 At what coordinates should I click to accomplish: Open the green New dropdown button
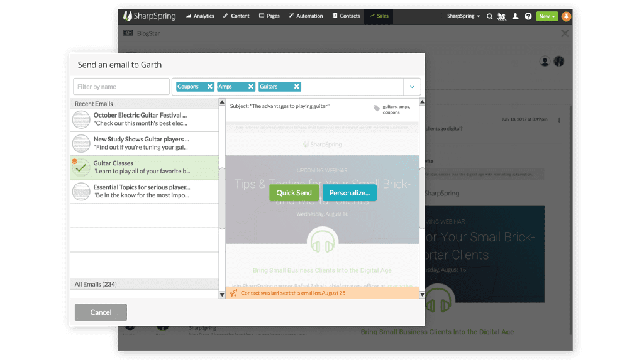point(547,16)
